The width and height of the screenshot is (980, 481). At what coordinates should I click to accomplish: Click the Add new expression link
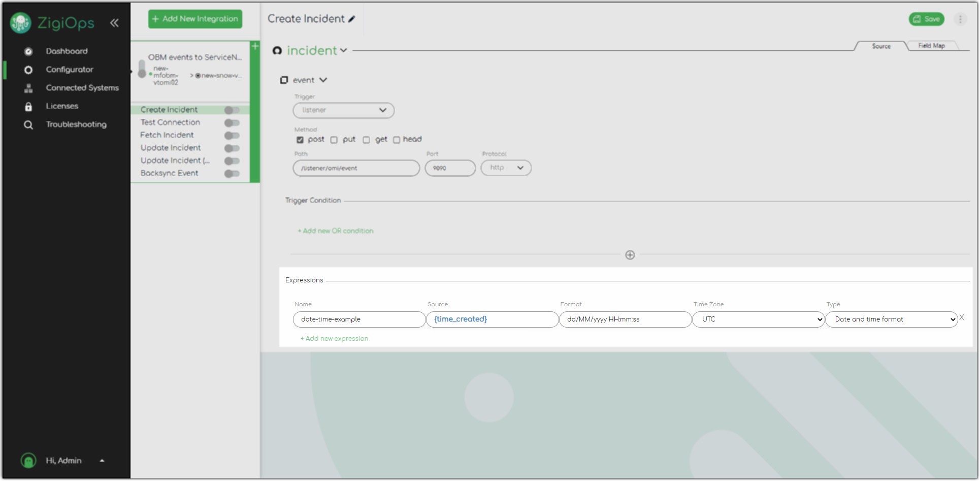pos(335,339)
